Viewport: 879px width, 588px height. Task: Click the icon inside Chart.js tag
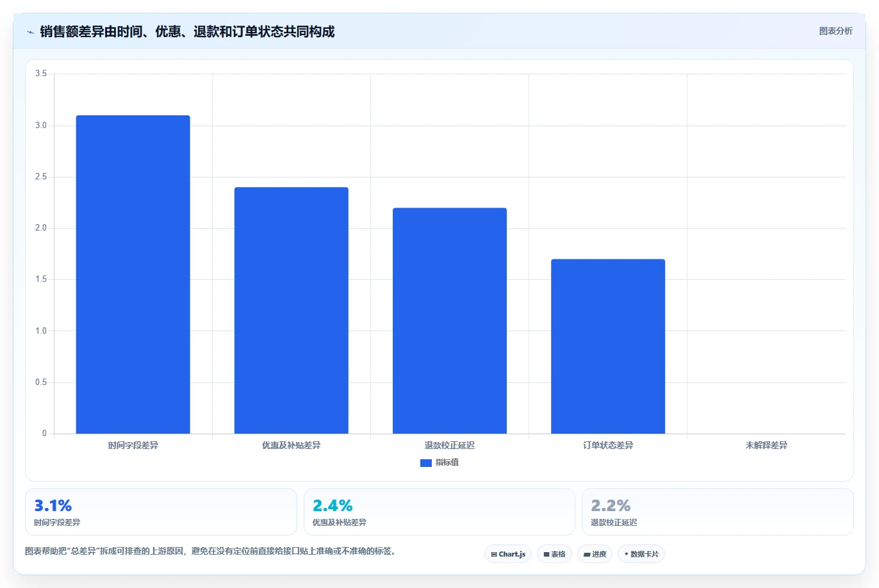493,555
